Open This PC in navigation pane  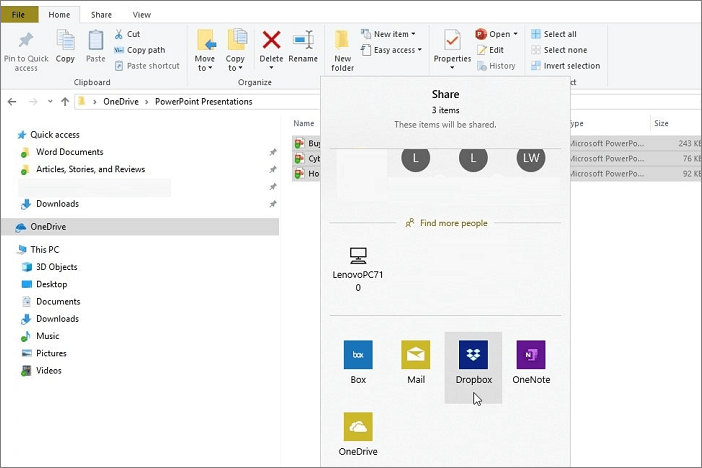(x=45, y=250)
